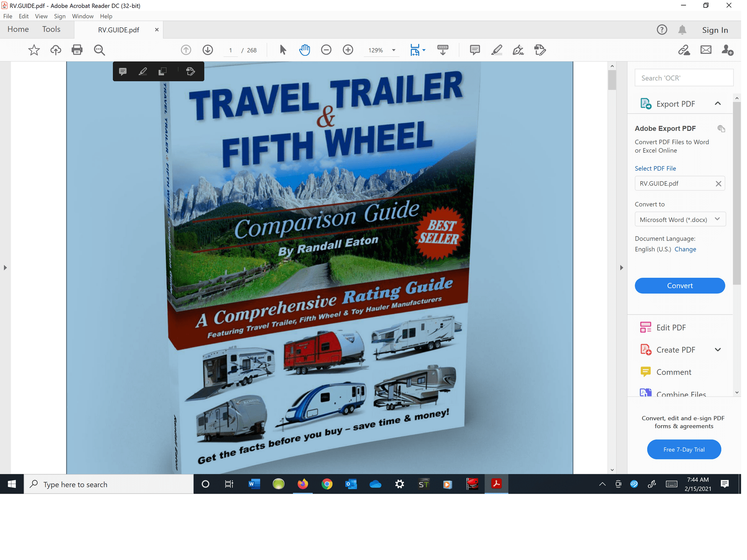Click stamp icon in floating toolbar
This screenshot has width=747, height=560.
[191, 72]
